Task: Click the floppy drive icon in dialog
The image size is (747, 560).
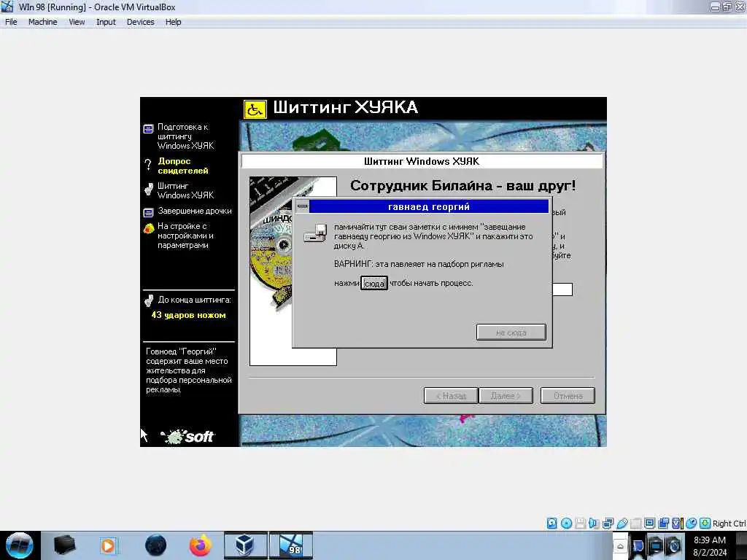Action: [315, 233]
